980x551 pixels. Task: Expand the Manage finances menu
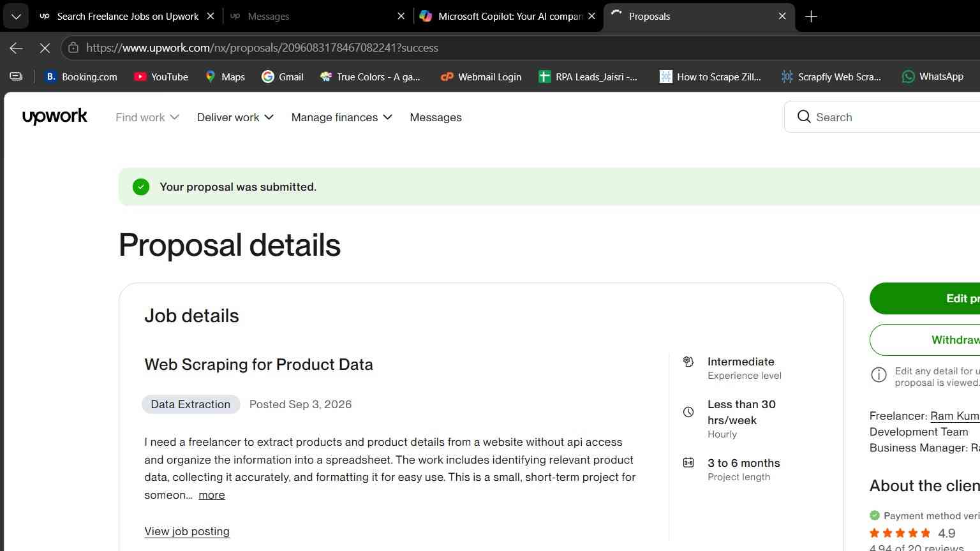click(x=341, y=117)
